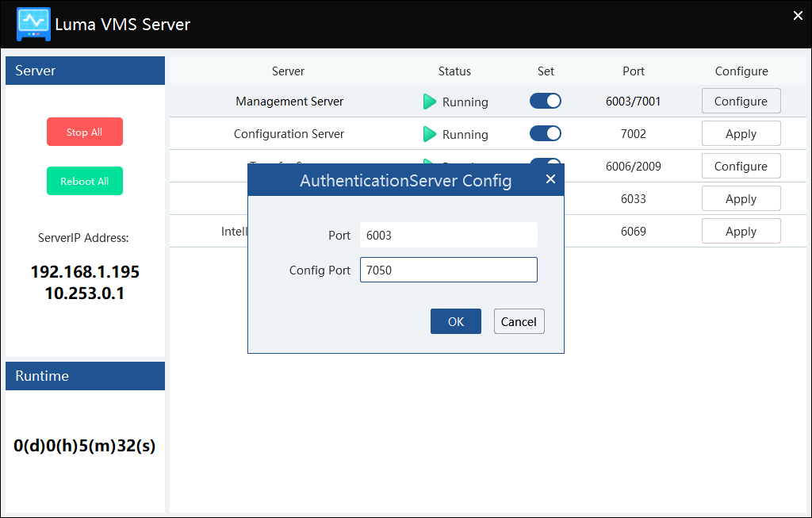The height and width of the screenshot is (518, 812).
Task: Toggle the Management Server switch
Action: [546, 101]
